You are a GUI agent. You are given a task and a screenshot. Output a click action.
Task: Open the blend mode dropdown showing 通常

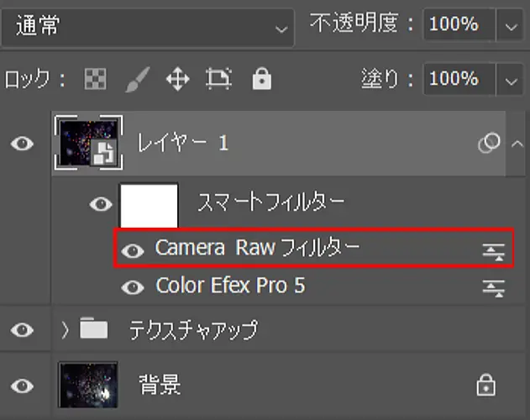pyautogui.click(x=147, y=27)
